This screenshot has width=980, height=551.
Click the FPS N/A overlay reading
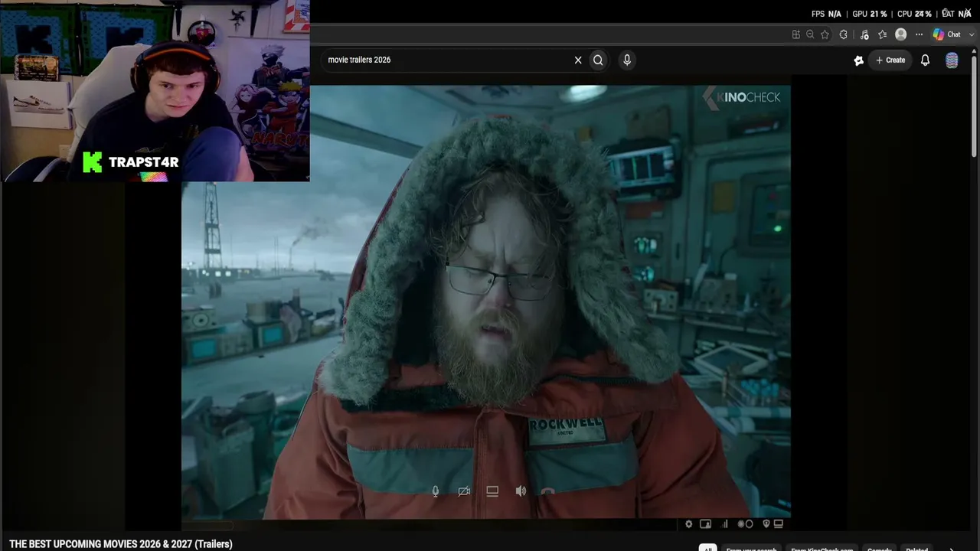[x=826, y=14]
